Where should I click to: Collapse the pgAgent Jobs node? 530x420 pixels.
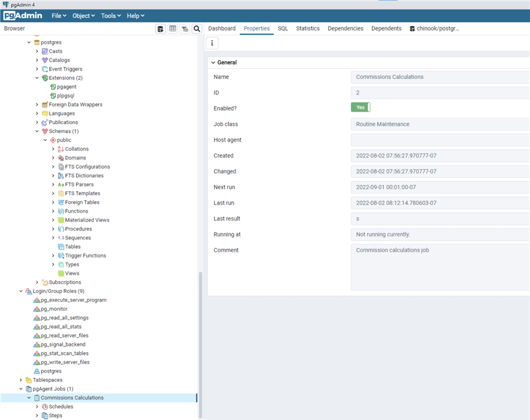21,389
